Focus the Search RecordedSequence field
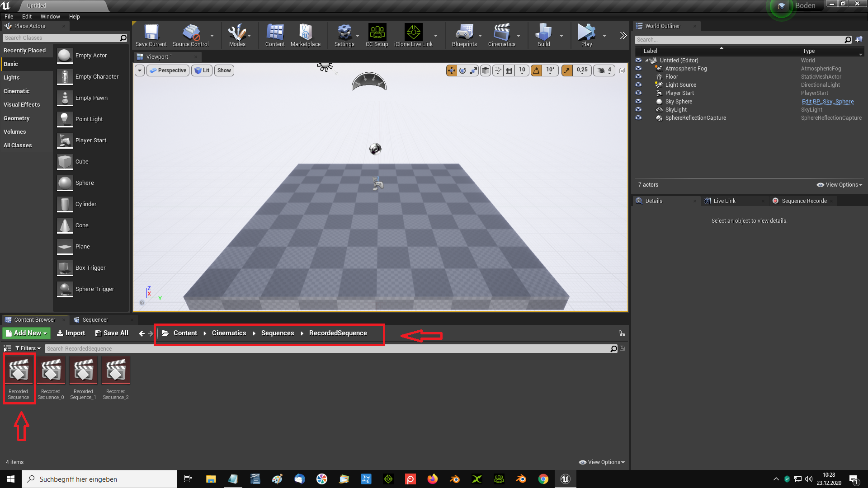Screen dimensions: 868x488 click(x=328, y=349)
